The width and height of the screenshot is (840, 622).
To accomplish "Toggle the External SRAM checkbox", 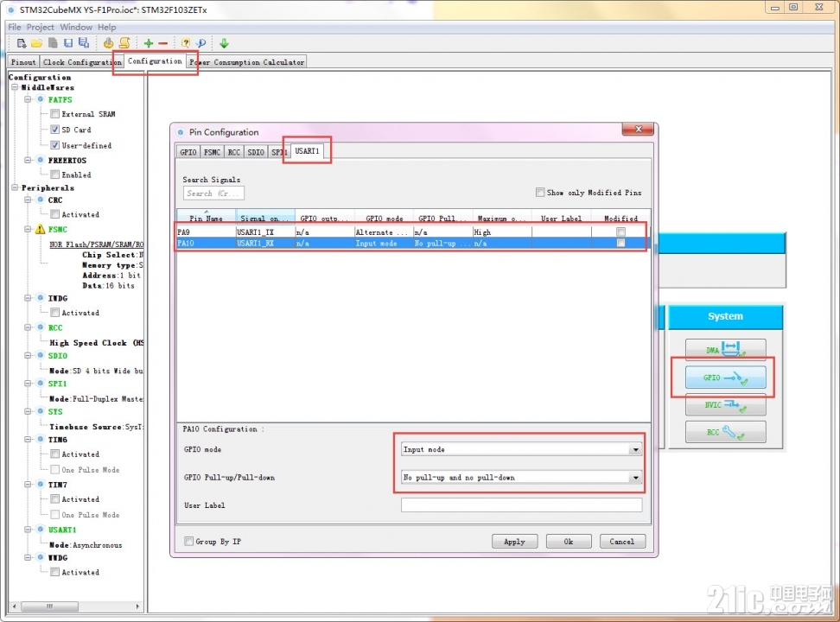I will pyautogui.click(x=54, y=113).
